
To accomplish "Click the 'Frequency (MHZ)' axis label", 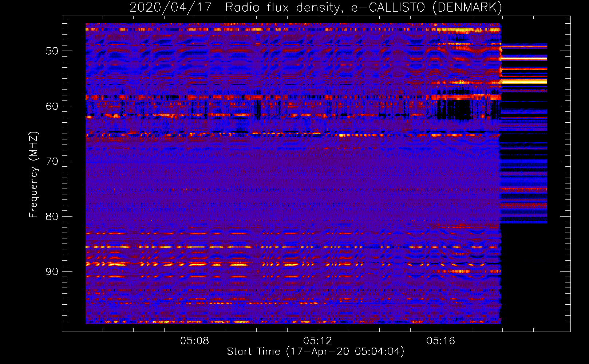I will pos(33,175).
